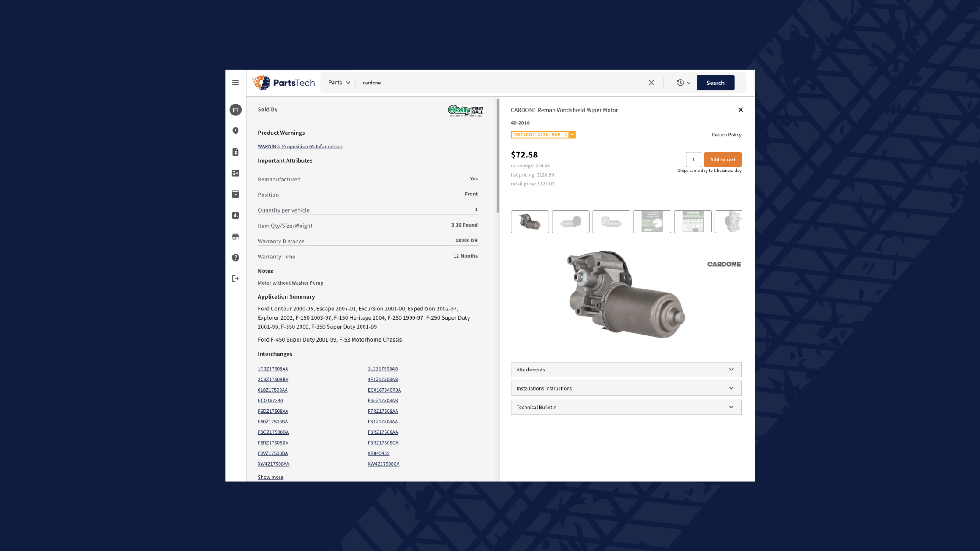Click the PT profile avatar

[x=235, y=110]
